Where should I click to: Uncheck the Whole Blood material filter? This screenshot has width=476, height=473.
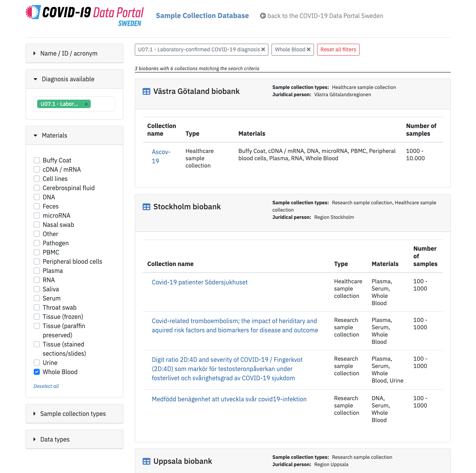[36, 371]
